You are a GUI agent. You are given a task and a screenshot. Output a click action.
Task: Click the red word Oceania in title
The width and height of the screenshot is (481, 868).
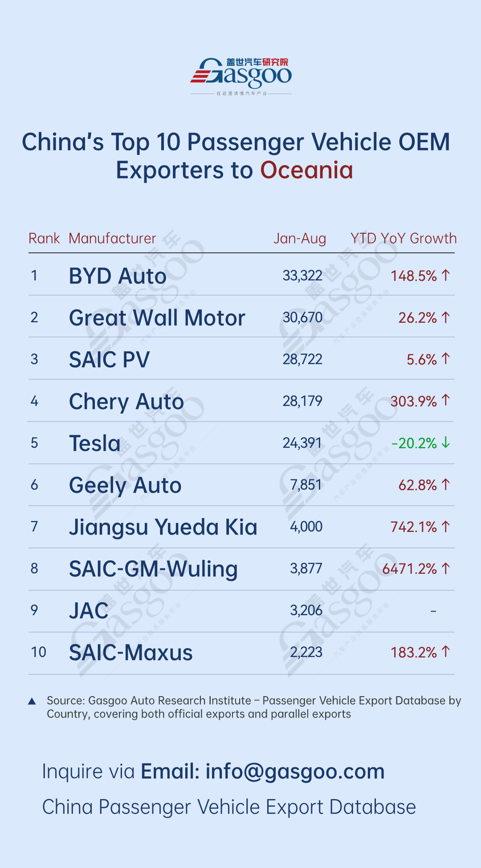click(x=306, y=170)
